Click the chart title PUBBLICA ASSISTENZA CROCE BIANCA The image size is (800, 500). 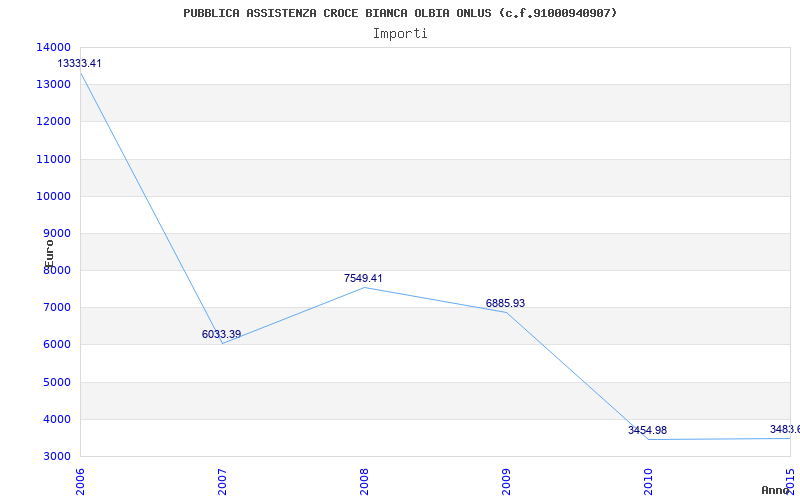pos(400,13)
